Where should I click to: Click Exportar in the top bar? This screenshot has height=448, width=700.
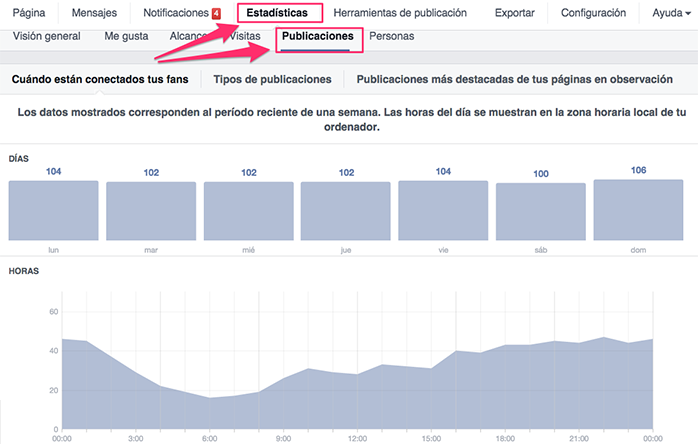tap(514, 13)
